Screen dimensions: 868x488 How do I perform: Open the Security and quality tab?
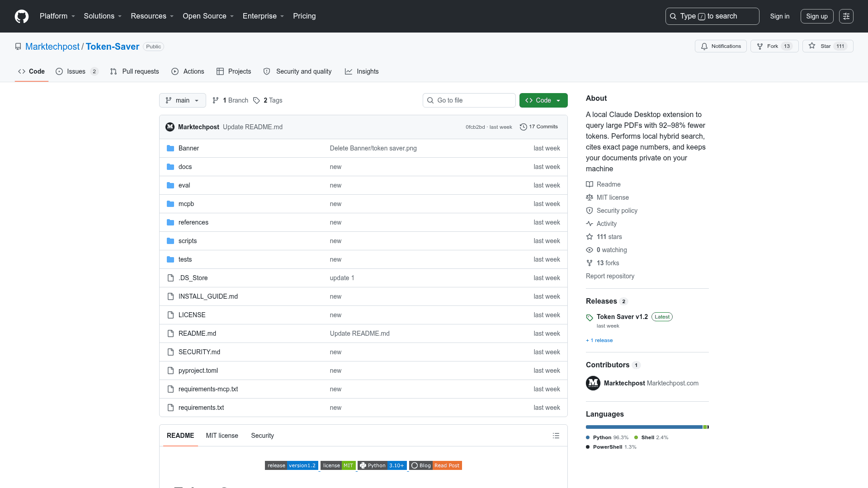pyautogui.click(x=297, y=71)
